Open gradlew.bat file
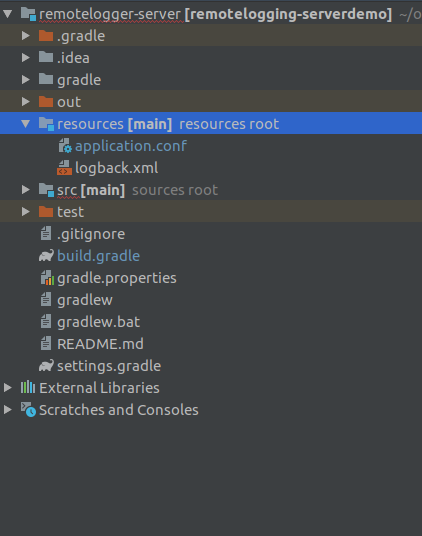This screenshot has width=422, height=536. point(98,322)
